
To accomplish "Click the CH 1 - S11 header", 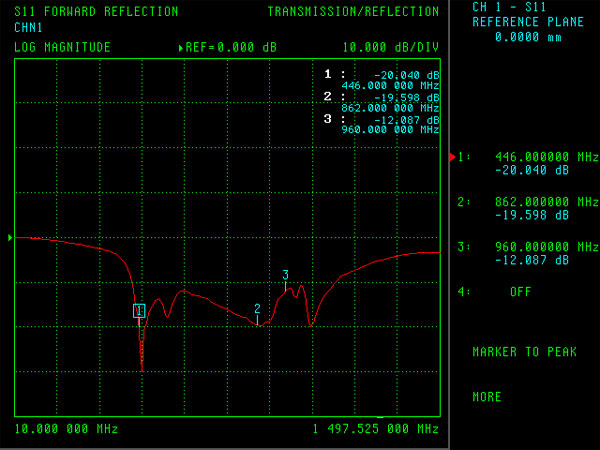I will (x=509, y=7).
